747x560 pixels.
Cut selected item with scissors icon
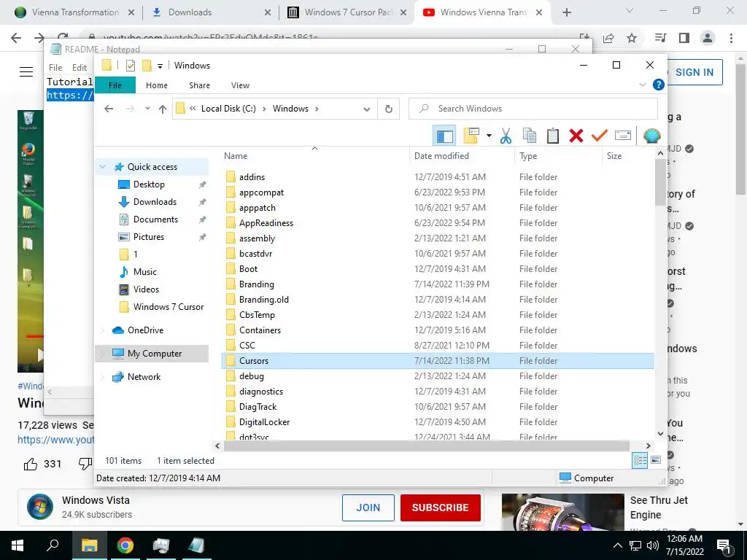[506, 136]
